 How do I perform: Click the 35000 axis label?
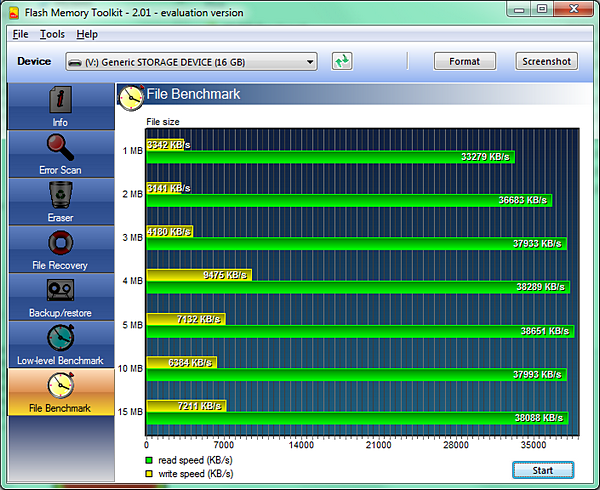coord(533,445)
